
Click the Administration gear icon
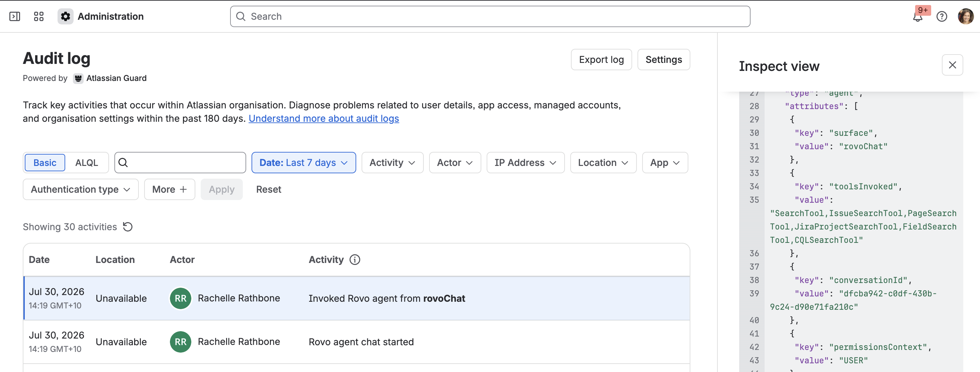[66, 16]
